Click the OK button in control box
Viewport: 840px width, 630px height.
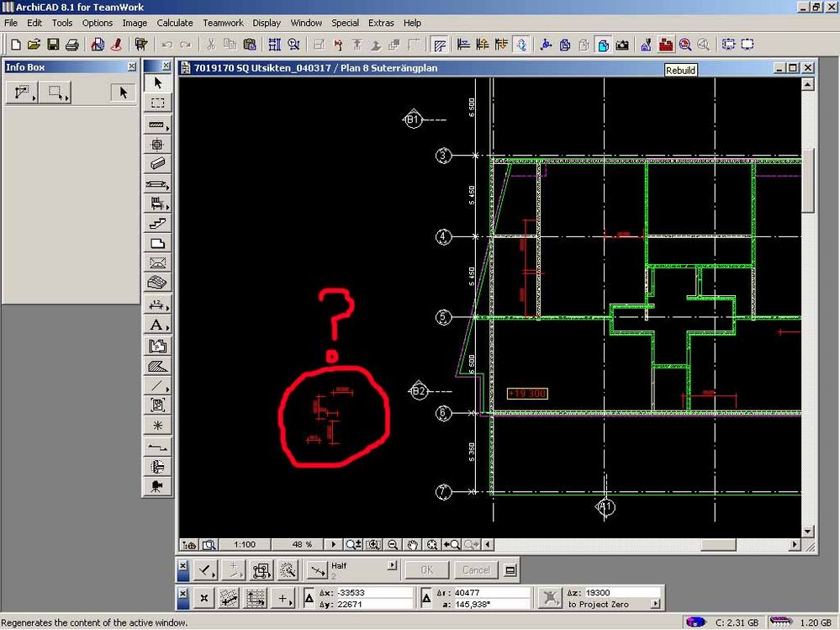[426, 570]
